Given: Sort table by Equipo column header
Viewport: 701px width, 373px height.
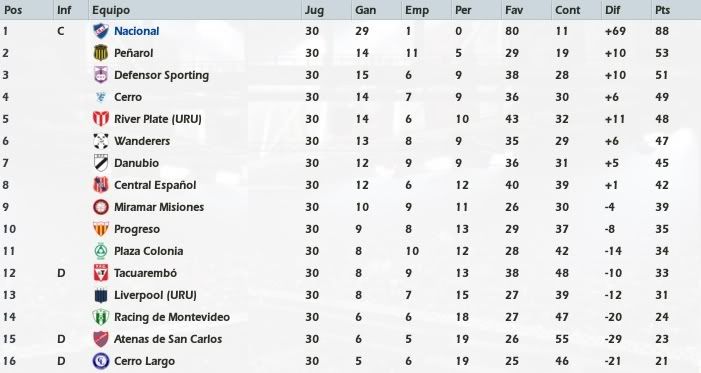Looking at the screenshot, I should pyautogui.click(x=111, y=10).
